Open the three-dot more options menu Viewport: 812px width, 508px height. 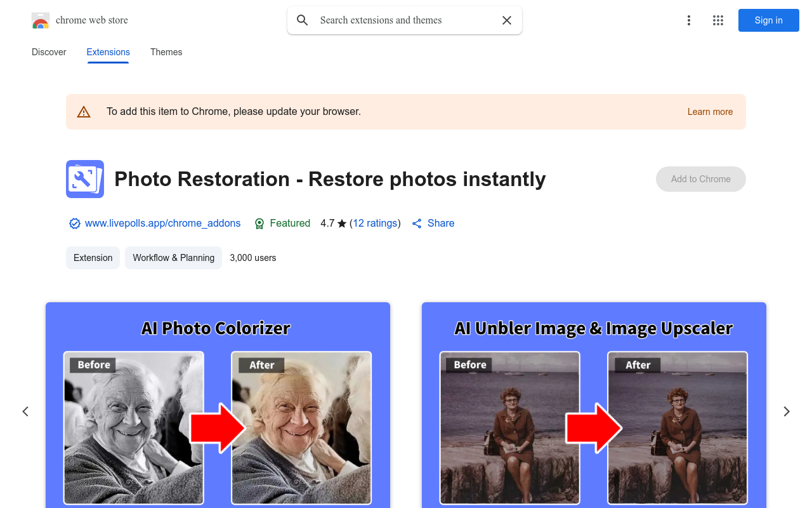click(689, 20)
